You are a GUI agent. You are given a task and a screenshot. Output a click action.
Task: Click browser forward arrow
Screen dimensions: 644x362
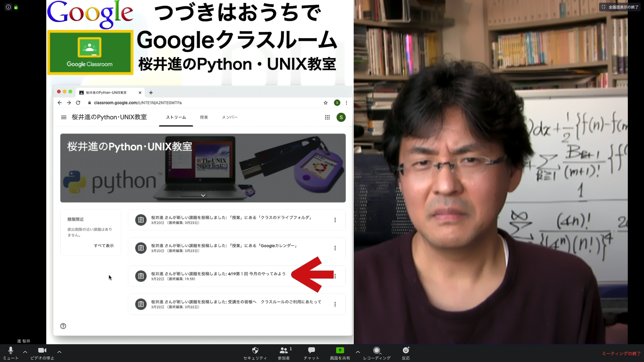pyautogui.click(x=69, y=103)
